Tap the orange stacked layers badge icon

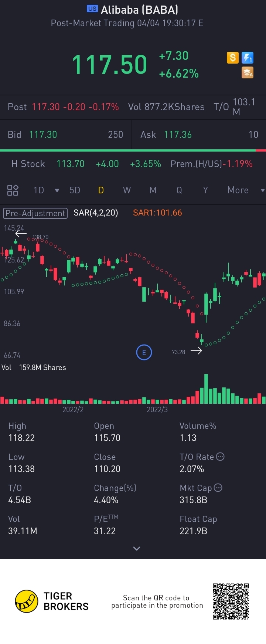click(x=247, y=72)
